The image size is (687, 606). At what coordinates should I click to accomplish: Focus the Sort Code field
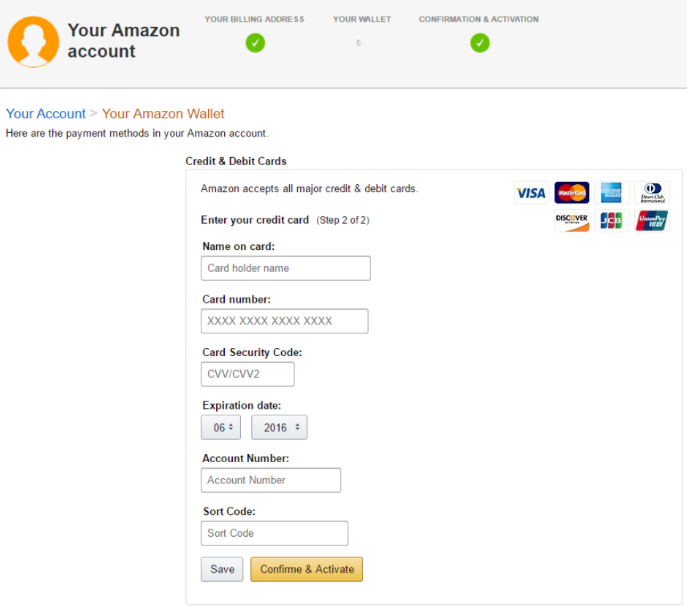point(275,533)
